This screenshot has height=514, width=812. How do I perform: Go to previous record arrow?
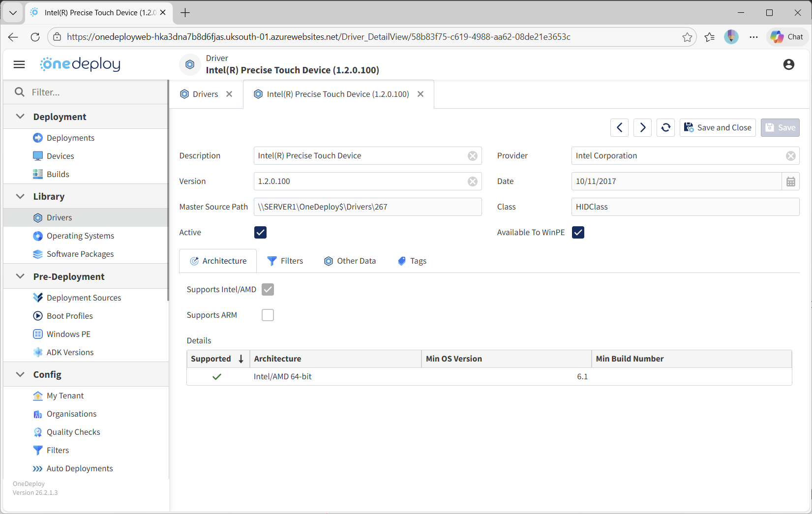pos(619,127)
